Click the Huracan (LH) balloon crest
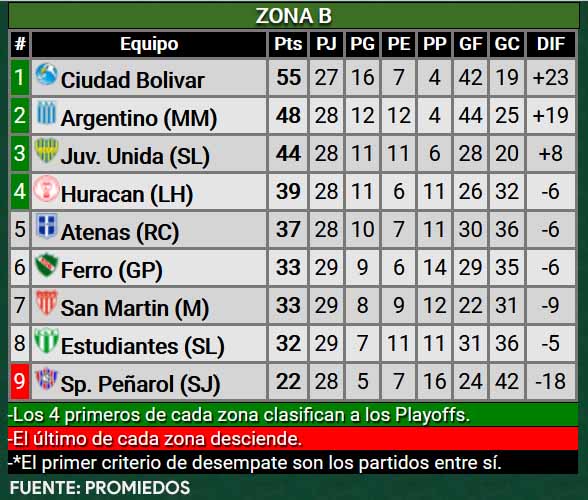Screen dimensions: 588x500 (x=46, y=188)
